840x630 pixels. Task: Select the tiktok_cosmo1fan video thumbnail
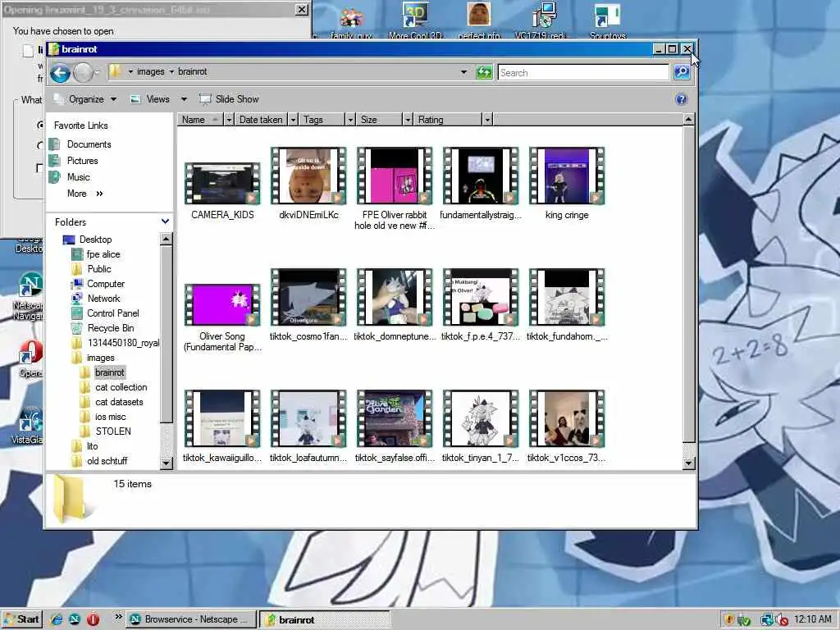[308, 298]
